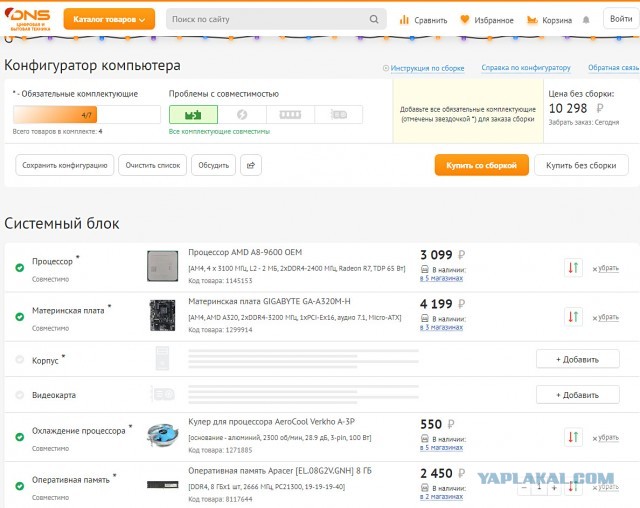Click Охлаждение процессора green checkmark
Viewport: 640px width, 508px height.
19,437
